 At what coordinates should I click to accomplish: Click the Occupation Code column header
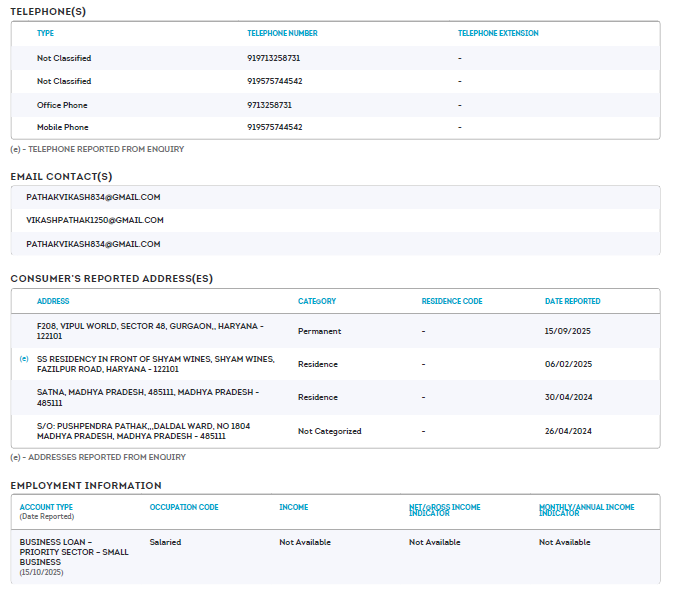(184, 507)
